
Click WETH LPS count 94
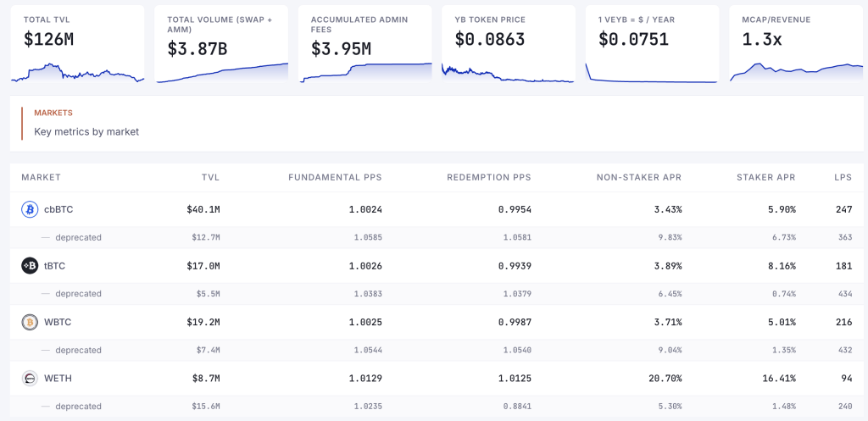847,379
